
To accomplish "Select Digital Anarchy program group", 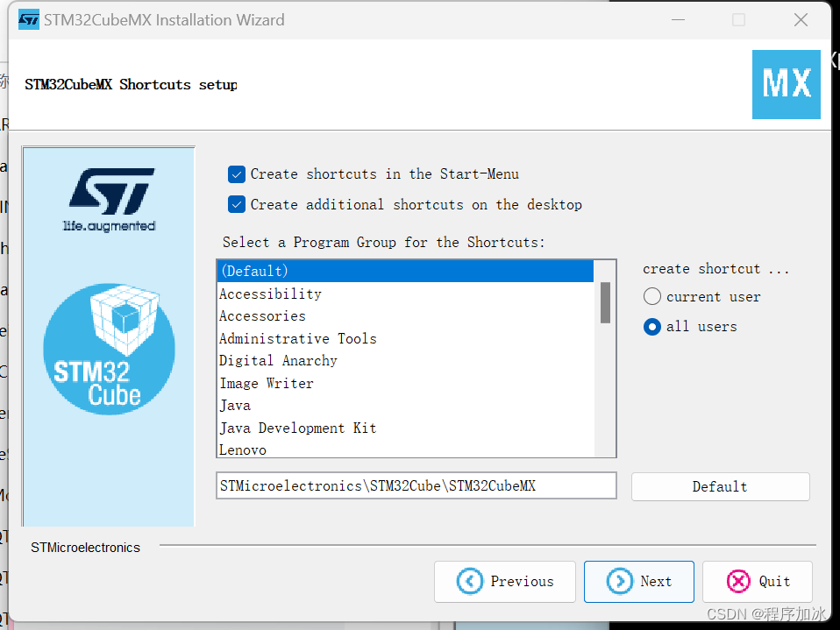I will (x=406, y=361).
